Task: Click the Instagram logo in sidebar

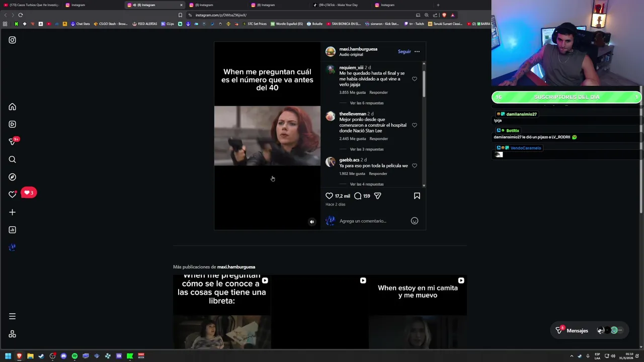Action: pos(12,40)
